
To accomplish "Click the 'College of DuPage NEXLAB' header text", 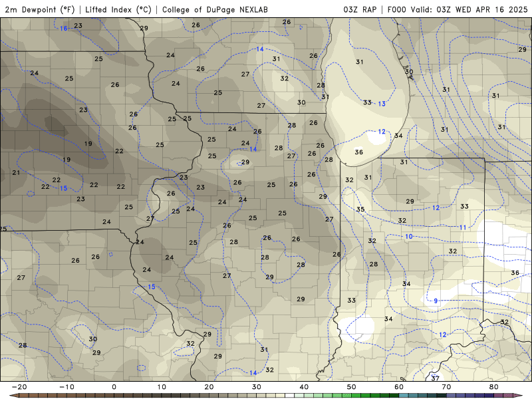I will [215, 9].
